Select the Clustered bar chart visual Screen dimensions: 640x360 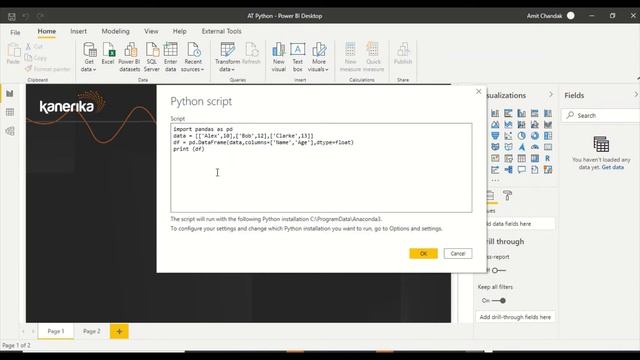pyautogui.click(x=508, y=113)
